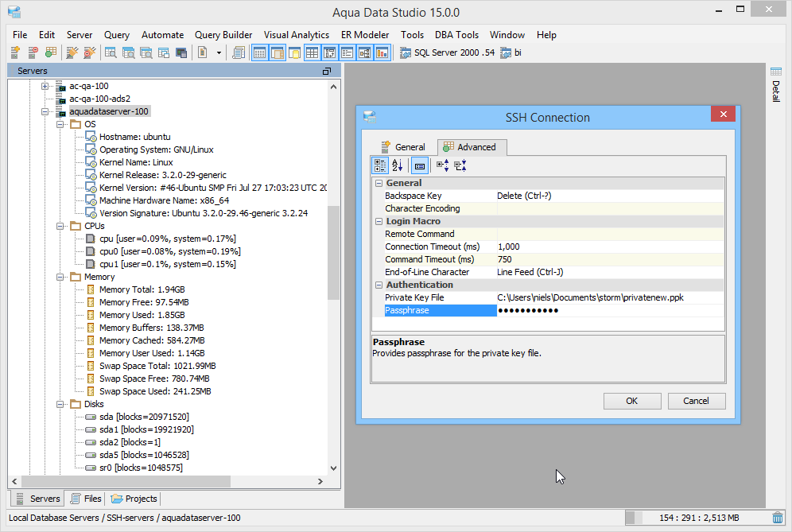
Task: Open the first Query Analyzer toolbar icon
Action: point(111,52)
